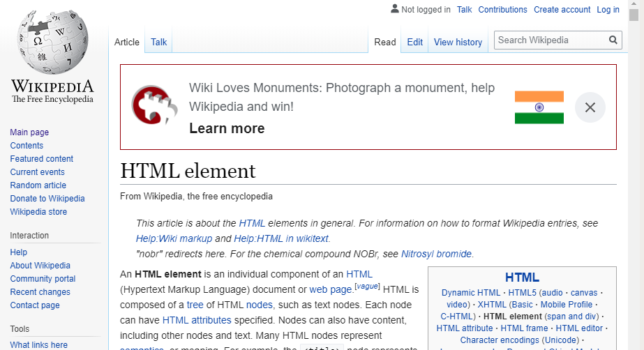
Task: Switch to the Talk tab
Action: coord(158,42)
